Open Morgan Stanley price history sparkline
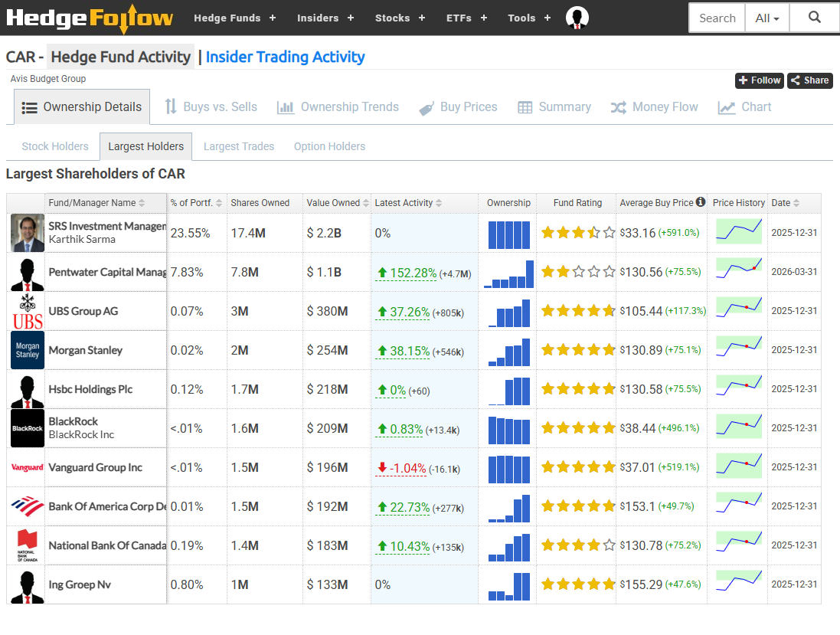This screenshot has width=840, height=635. 739,347
